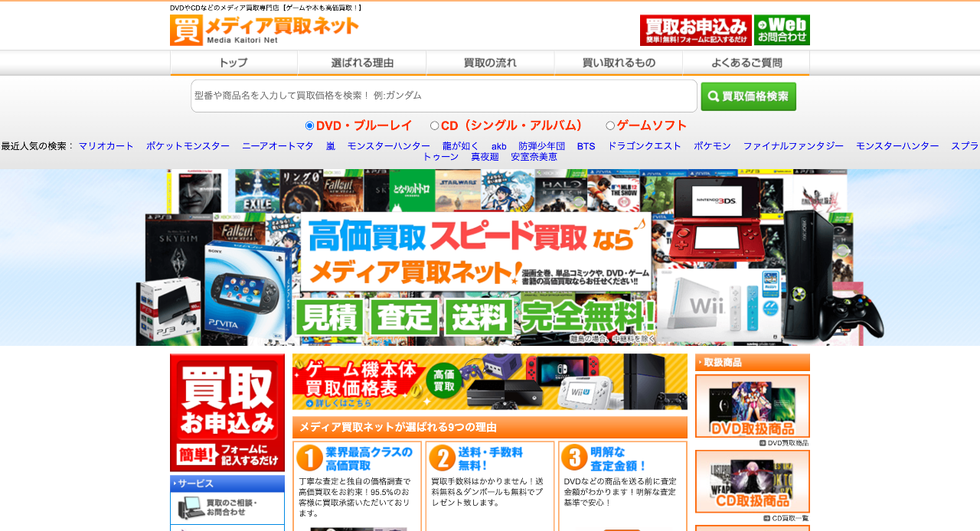This screenshot has width=980, height=531.
Task: Select the DVD・ブルーレイ radio button
Action: click(309, 125)
